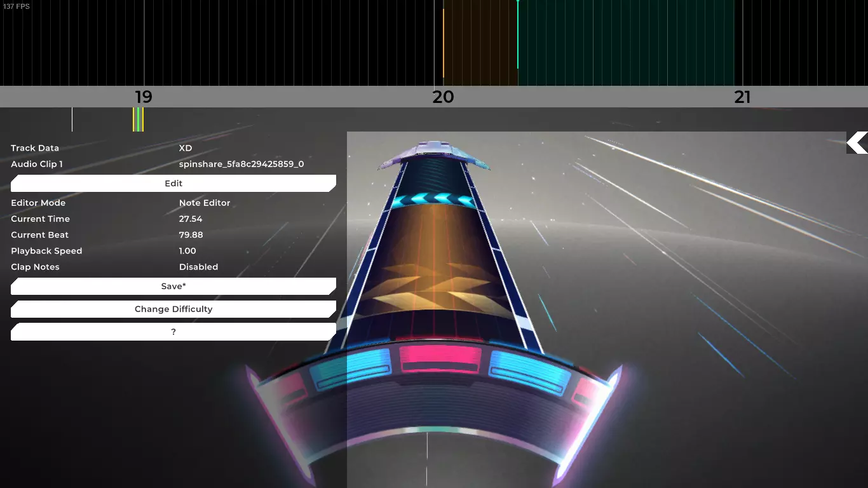This screenshot has width=868, height=488.
Task: Select the cyan left-spin arrow note on the track
Action: (433, 200)
